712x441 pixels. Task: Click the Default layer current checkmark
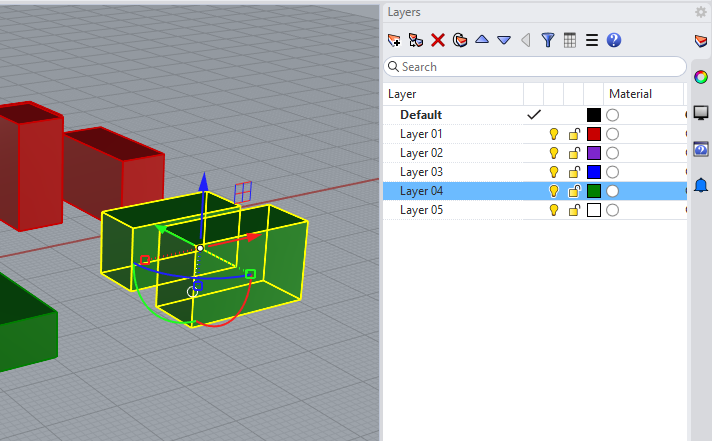tap(534, 115)
